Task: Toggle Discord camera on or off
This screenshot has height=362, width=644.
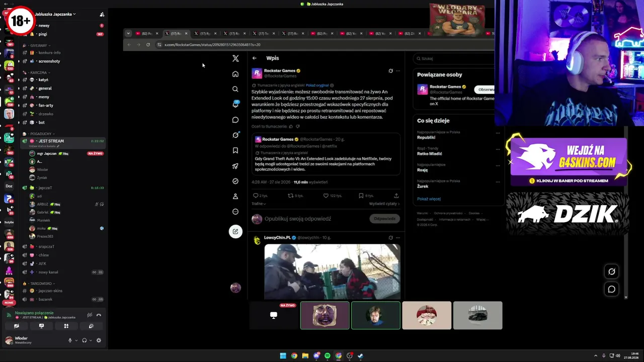Action: [x=17, y=326]
